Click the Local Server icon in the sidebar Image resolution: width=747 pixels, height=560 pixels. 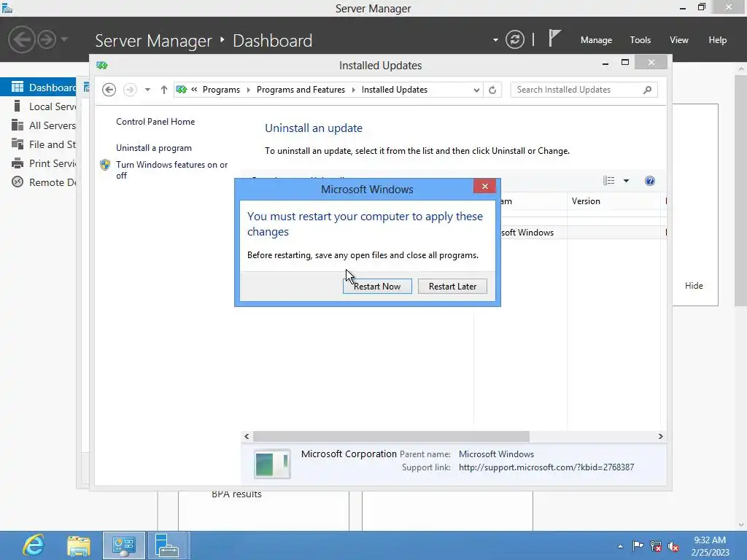click(x=18, y=106)
